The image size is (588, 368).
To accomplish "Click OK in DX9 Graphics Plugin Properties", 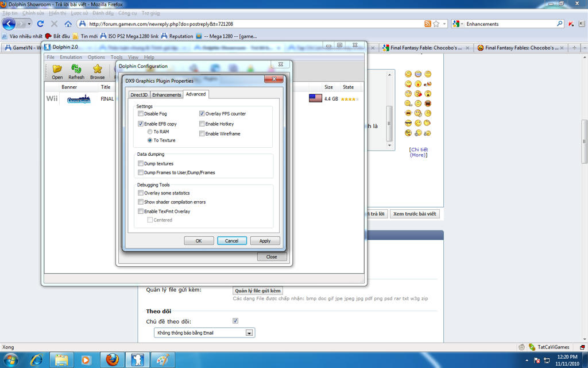I will 199,241.
